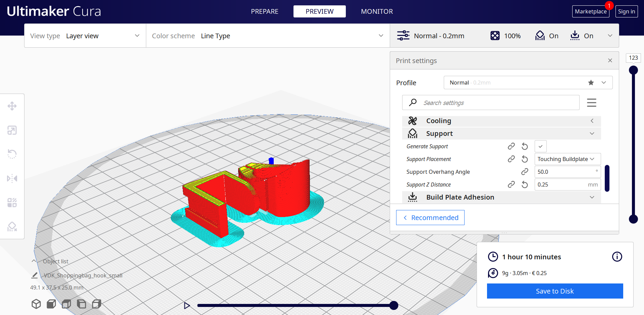644x315 pixels.
Task: Play the layer simulation
Action: coord(187,305)
